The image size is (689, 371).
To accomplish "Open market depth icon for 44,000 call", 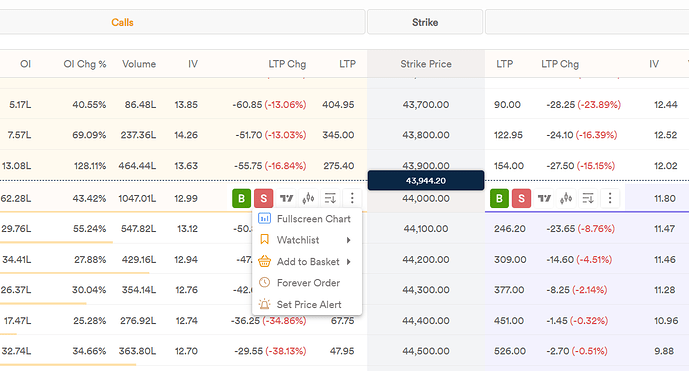I will (x=330, y=198).
